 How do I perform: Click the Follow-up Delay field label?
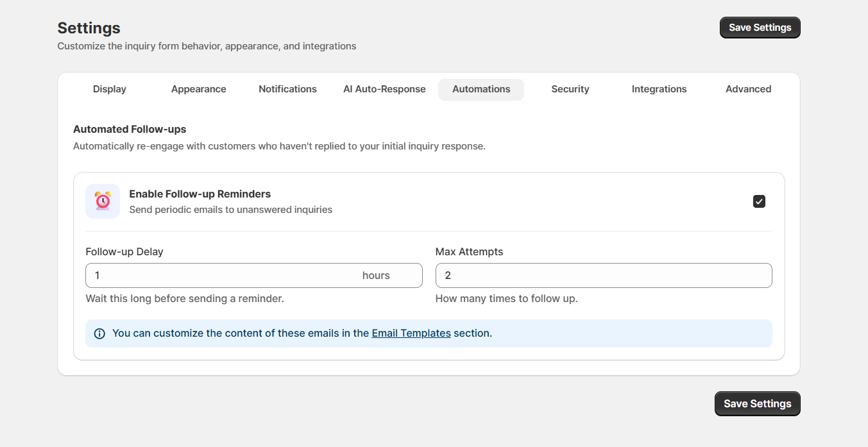(124, 252)
